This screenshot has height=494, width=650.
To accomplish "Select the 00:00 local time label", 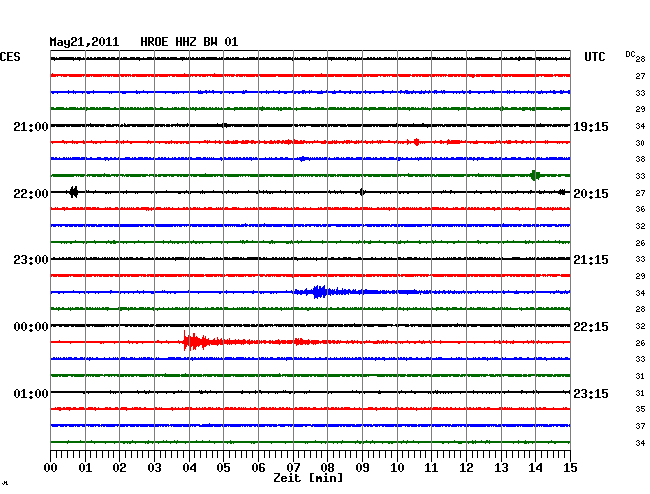I will click(31, 327).
